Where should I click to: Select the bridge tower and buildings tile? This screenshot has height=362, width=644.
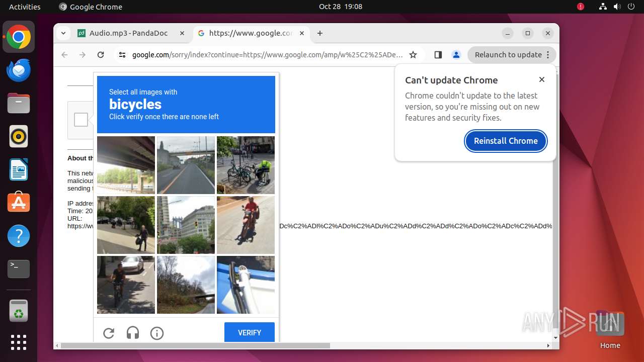coord(186,225)
